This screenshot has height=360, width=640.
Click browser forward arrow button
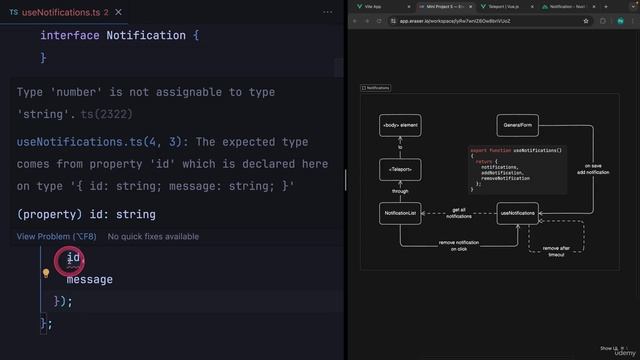(x=367, y=21)
